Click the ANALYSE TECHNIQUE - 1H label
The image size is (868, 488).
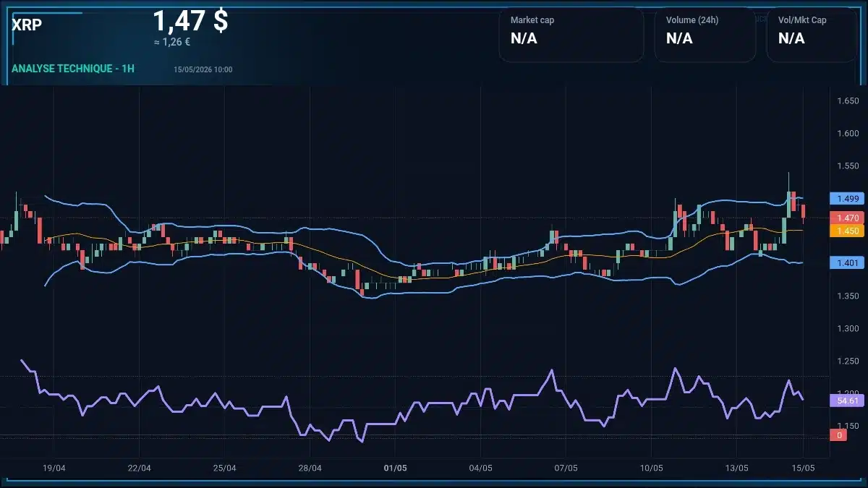73,69
